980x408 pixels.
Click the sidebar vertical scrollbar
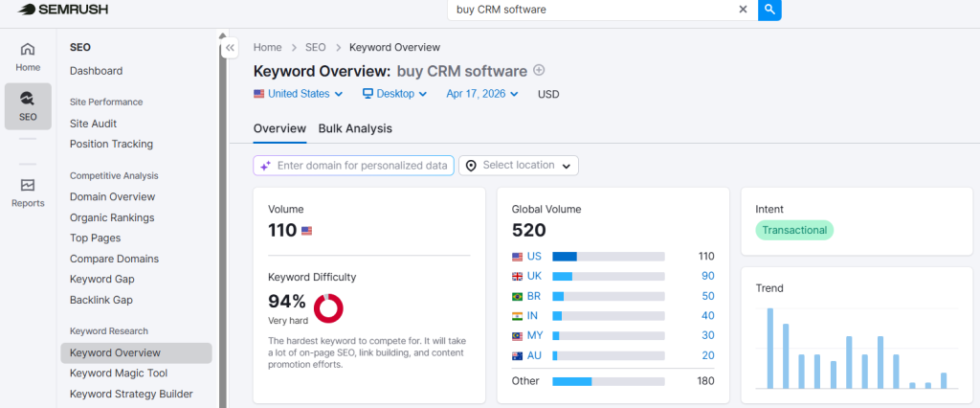pyautogui.click(x=222, y=225)
